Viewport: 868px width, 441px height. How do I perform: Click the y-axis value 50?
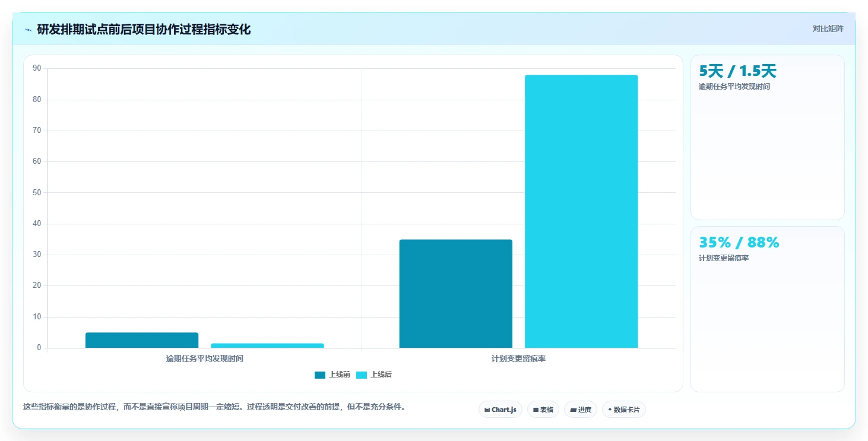pos(37,192)
